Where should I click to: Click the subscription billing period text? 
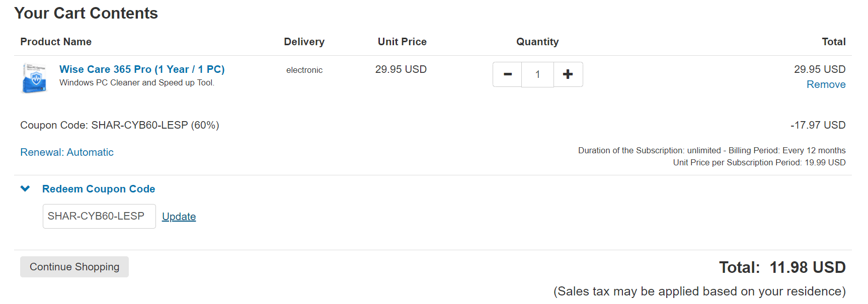point(712,150)
